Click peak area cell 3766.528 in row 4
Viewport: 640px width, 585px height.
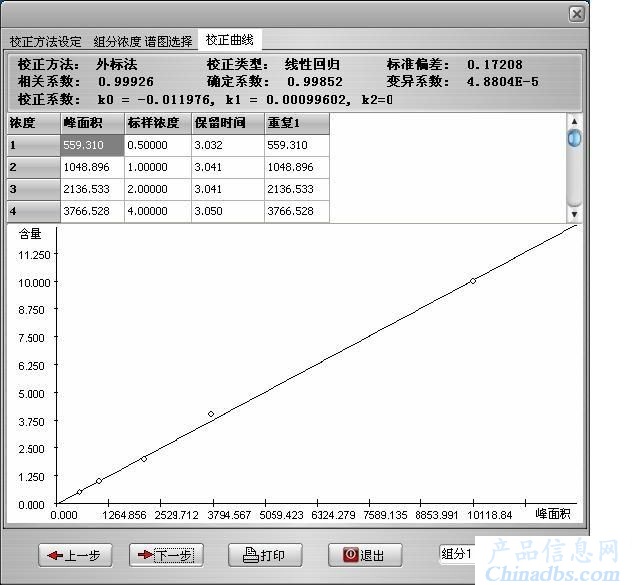[x=92, y=211]
